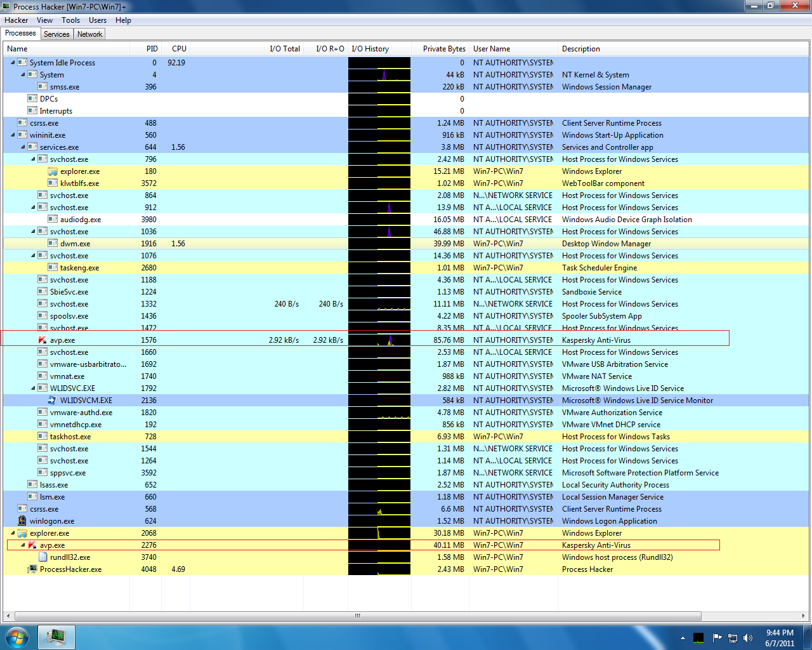Collapse svchost.exe PID 1076 children

click(x=33, y=256)
